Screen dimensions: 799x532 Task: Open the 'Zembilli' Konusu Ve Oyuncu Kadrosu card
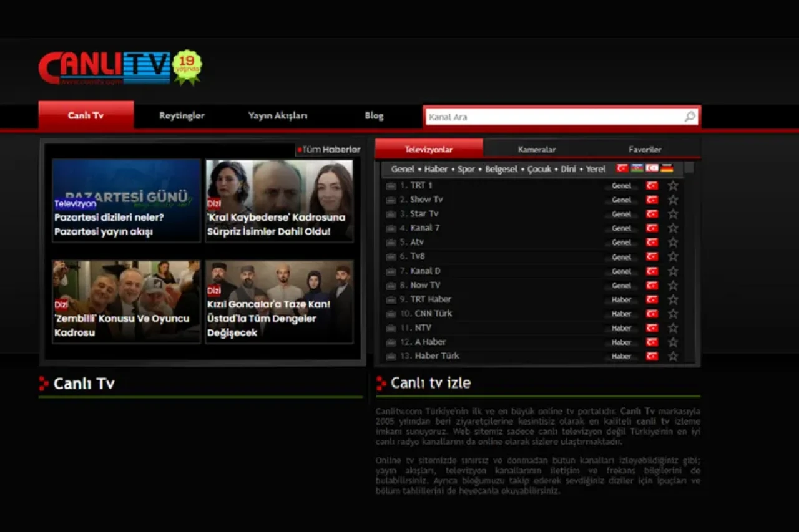(x=126, y=302)
